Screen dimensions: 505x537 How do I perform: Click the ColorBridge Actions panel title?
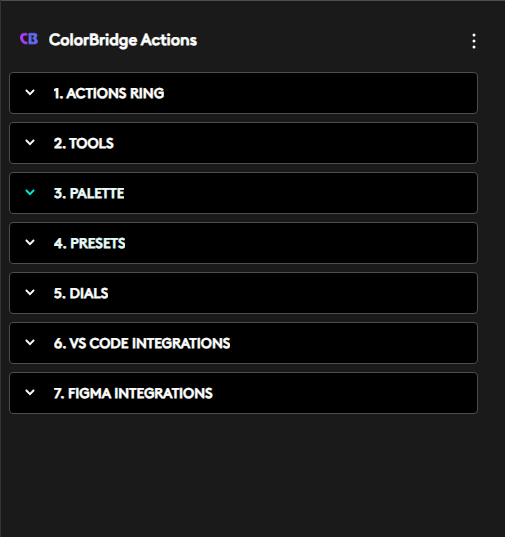(x=123, y=40)
